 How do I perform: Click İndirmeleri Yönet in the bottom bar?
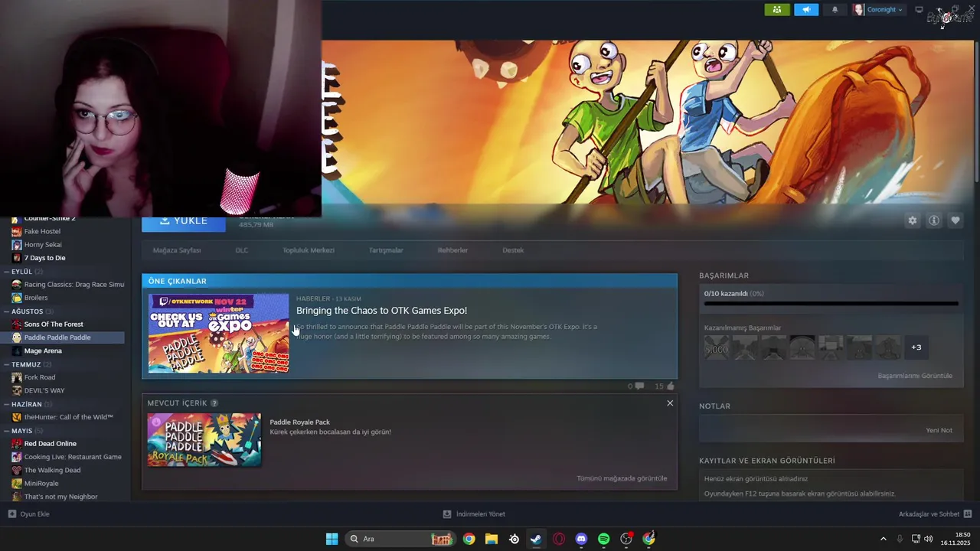click(474, 514)
